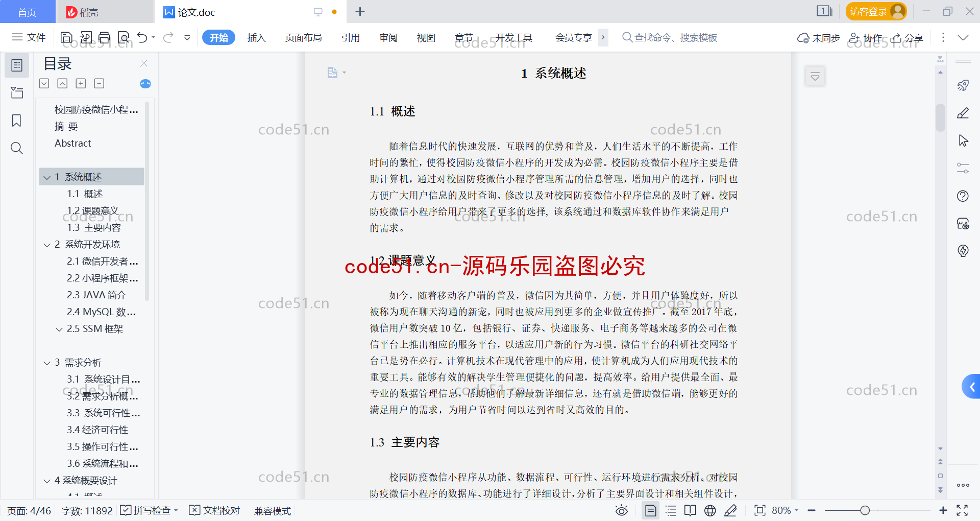Collapse the 4 系统概要设计 section
Image resolution: width=980 pixels, height=521 pixels.
(x=47, y=481)
